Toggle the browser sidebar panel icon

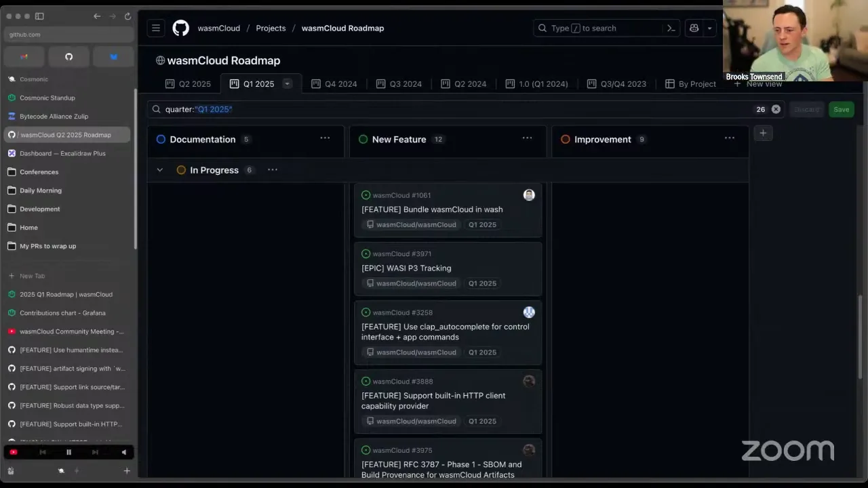[39, 16]
